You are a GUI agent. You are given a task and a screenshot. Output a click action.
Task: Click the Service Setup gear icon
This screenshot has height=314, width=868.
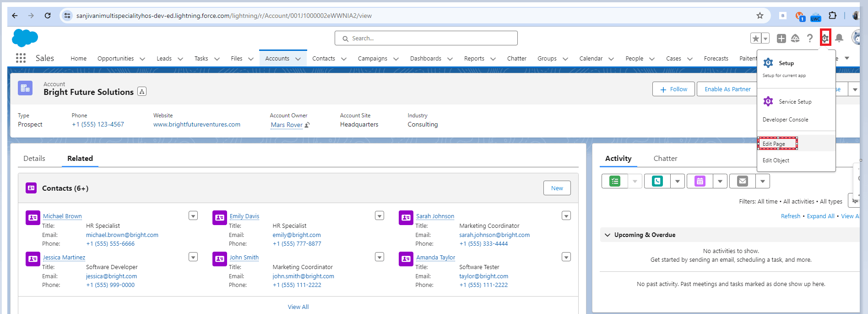tap(768, 101)
